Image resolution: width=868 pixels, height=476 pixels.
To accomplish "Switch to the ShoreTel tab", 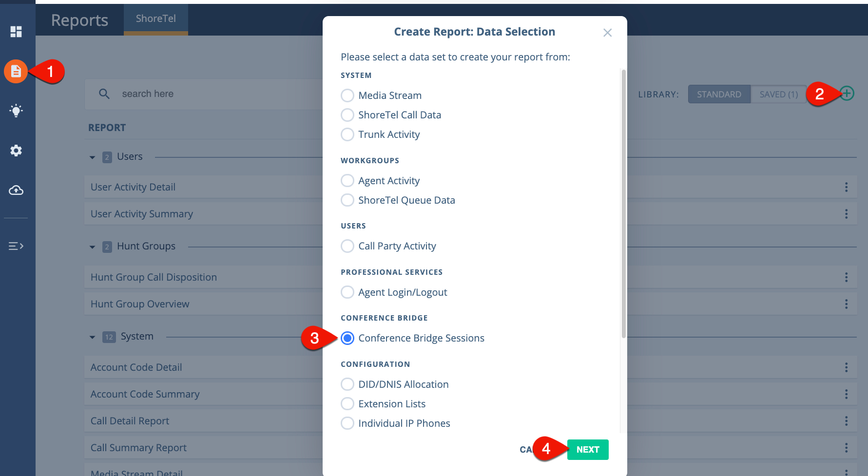I will coord(156,19).
